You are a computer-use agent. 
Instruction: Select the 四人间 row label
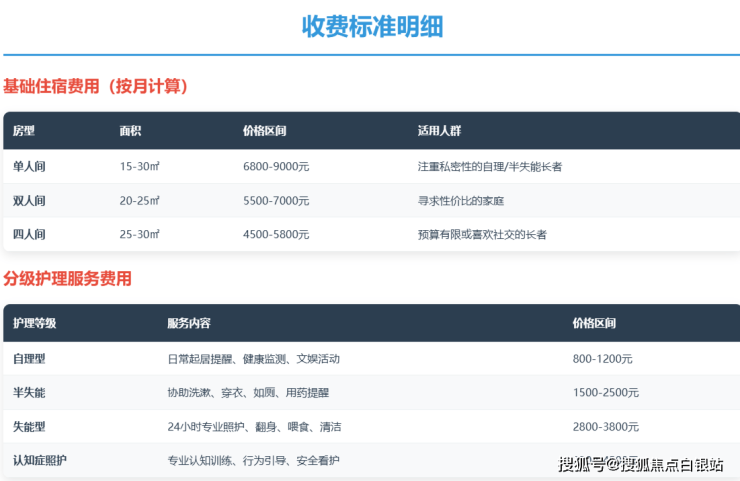[29, 235]
